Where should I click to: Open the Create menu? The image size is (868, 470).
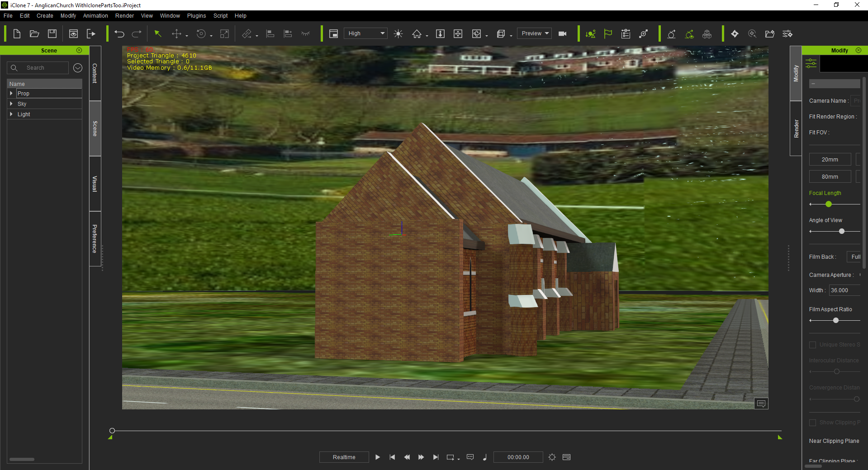[x=45, y=16]
